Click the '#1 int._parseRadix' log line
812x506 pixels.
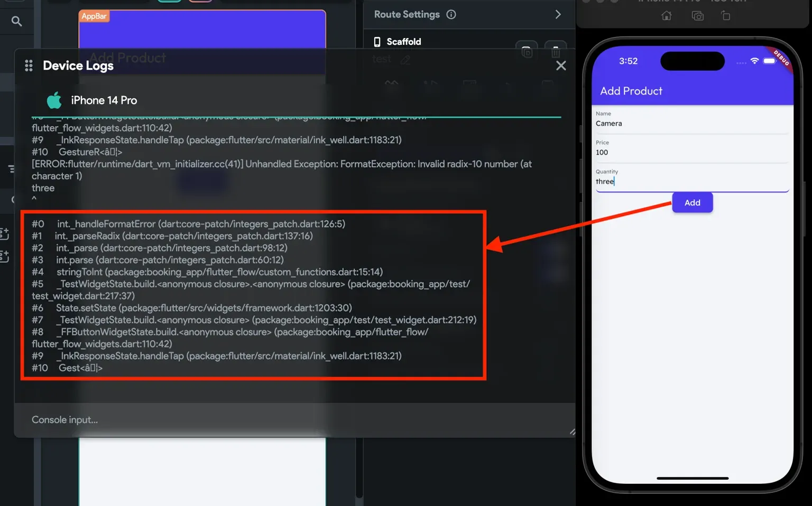point(172,236)
